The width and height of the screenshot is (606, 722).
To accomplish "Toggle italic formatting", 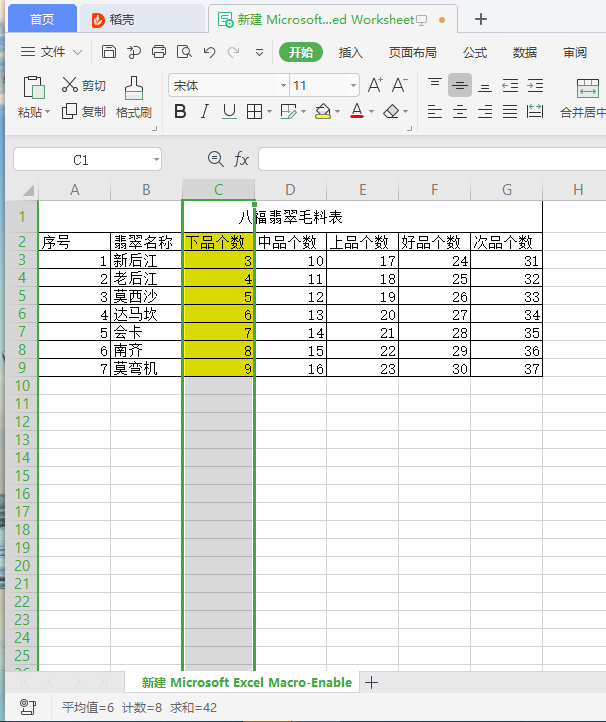I will point(204,111).
